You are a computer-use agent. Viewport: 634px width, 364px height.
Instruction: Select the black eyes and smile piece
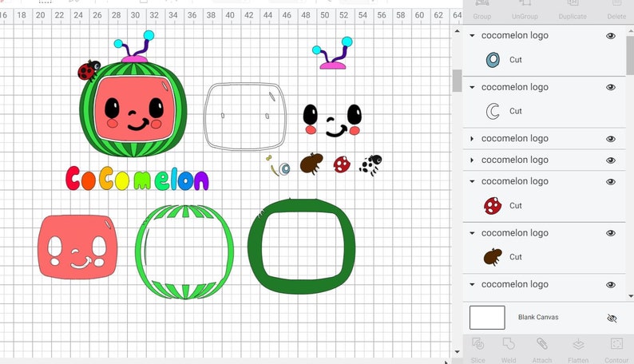[332, 121]
